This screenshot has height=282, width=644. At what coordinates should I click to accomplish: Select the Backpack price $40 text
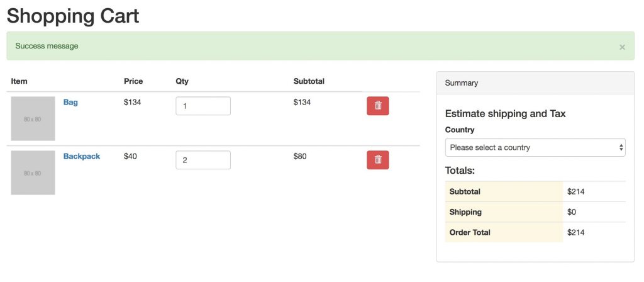[130, 156]
